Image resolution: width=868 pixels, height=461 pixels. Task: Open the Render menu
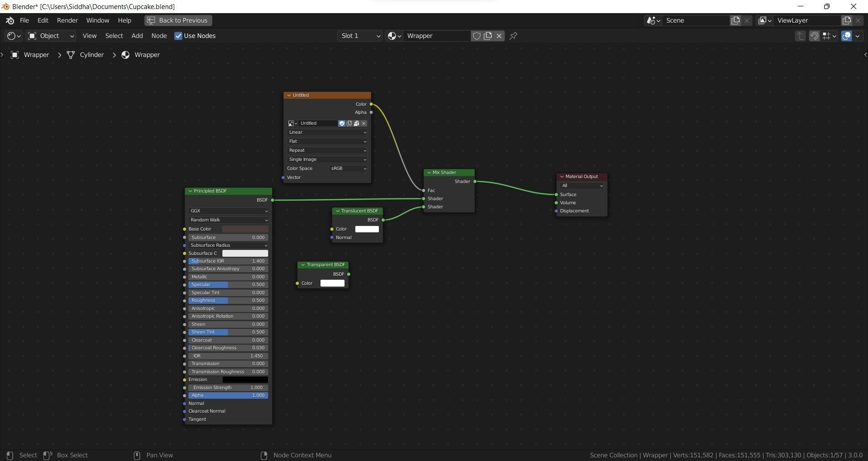(67, 20)
